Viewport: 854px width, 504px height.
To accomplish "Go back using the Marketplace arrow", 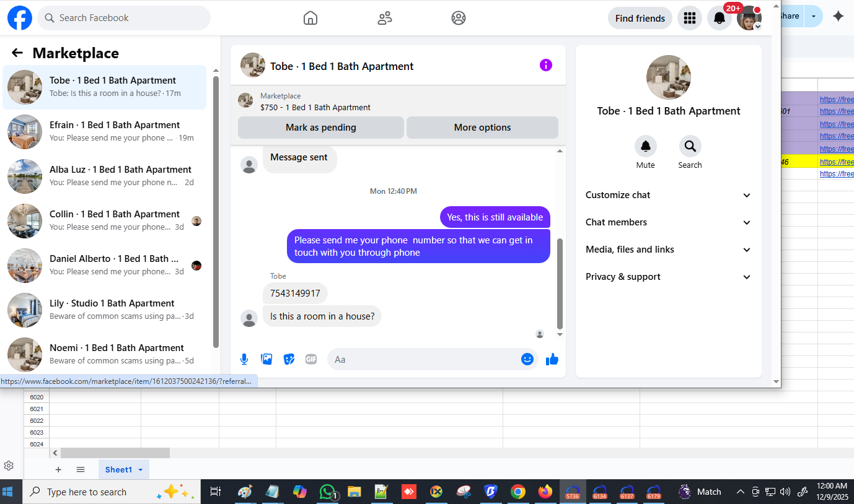I will (17, 53).
